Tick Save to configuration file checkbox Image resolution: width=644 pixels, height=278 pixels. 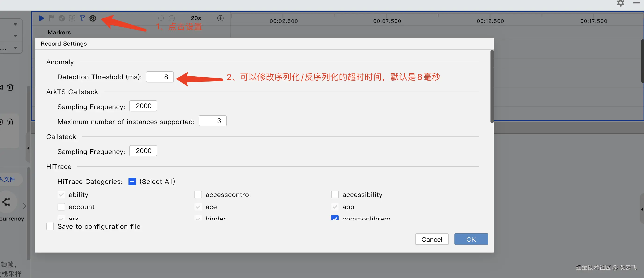(x=50, y=226)
